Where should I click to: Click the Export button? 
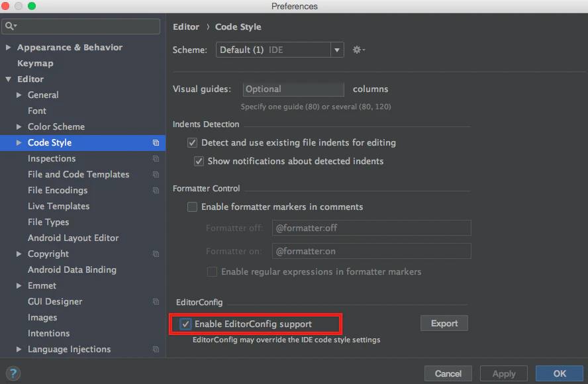(x=444, y=323)
